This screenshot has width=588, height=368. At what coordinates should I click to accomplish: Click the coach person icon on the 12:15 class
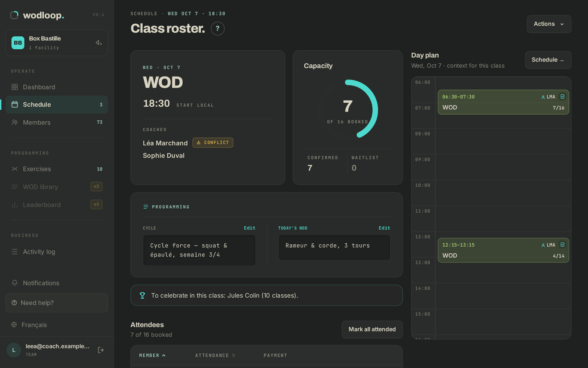pyautogui.click(x=543, y=245)
